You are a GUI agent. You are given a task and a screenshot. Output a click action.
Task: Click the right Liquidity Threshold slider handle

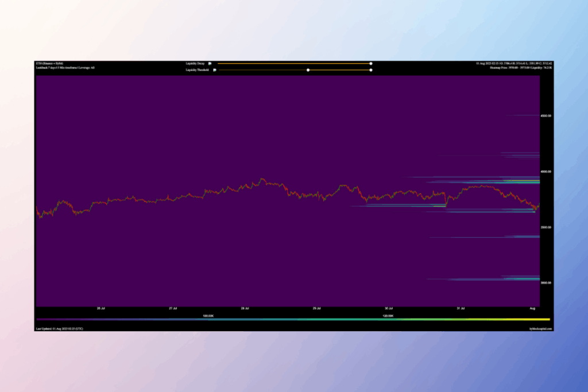coord(371,70)
